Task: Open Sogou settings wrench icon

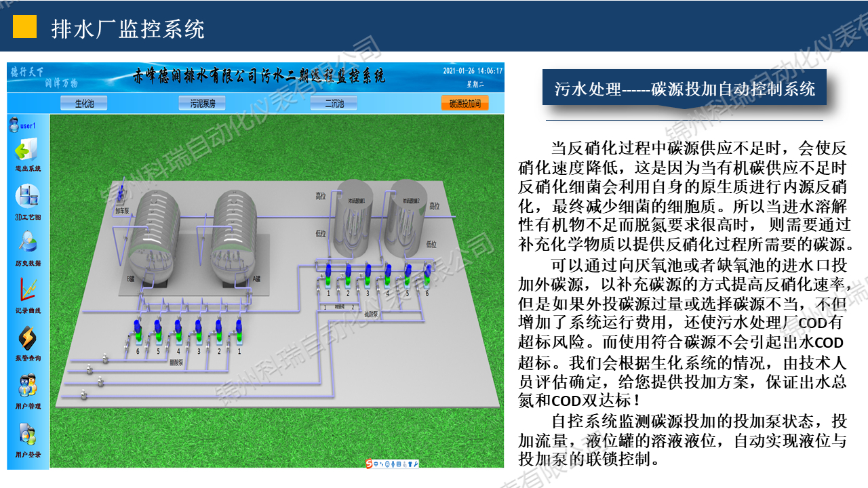Action: (x=415, y=465)
